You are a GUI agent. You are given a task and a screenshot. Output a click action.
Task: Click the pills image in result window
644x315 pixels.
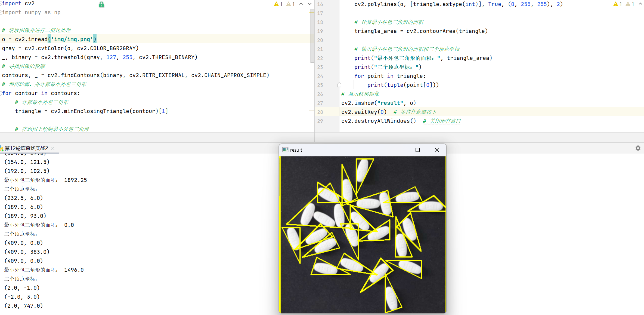click(363, 234)
